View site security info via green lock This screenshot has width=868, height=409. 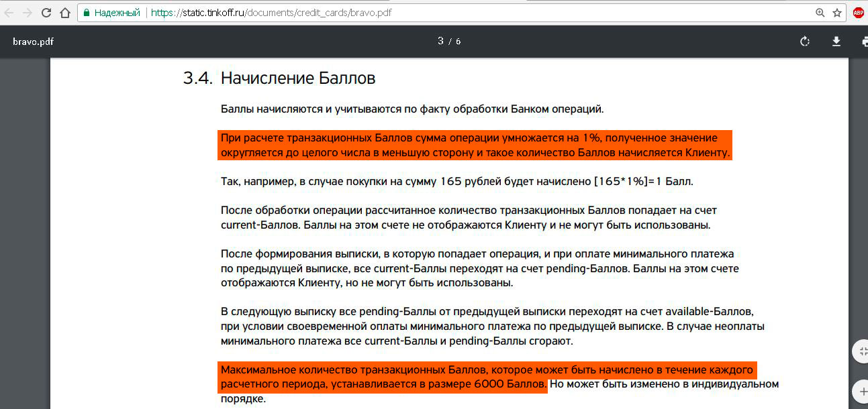pyautogui.click(x=85, y=13)
